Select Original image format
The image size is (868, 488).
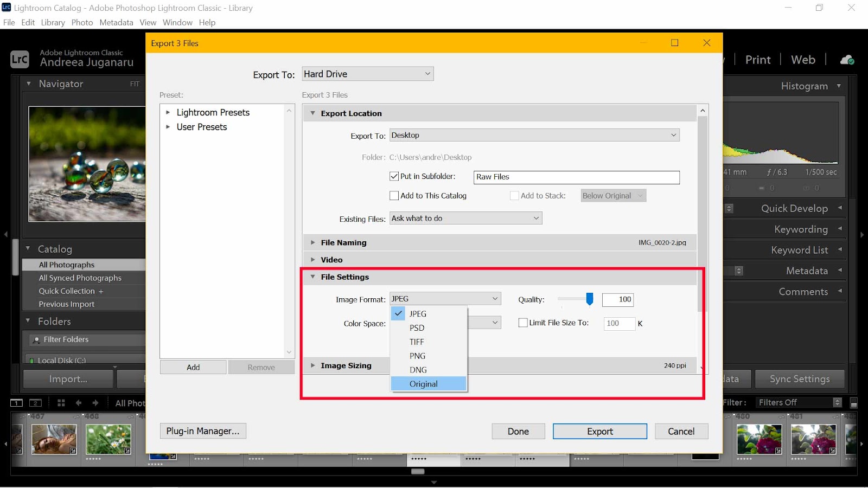coord(429,384)
